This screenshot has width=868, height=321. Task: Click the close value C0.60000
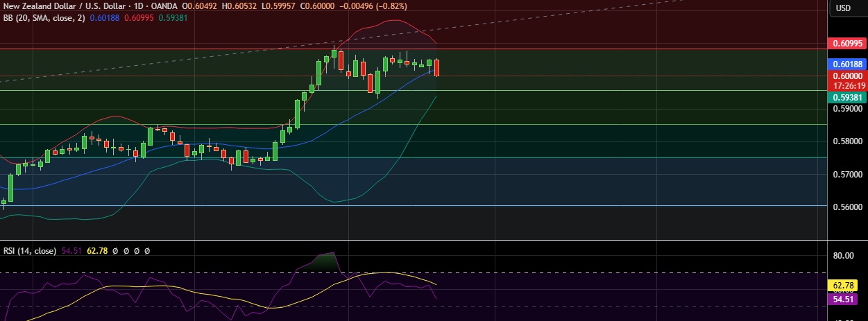(x=319, y=6)
